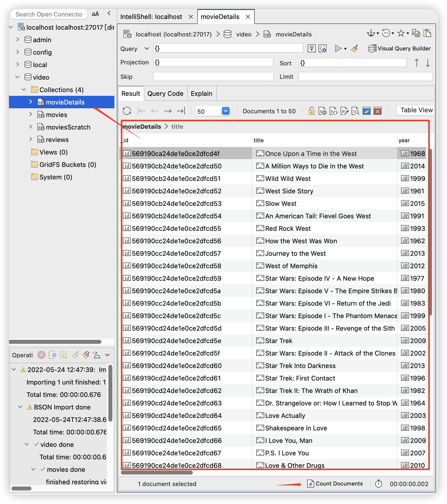Switch to the Query Code tab
This screenshot has width=447, height=504.
165,94
